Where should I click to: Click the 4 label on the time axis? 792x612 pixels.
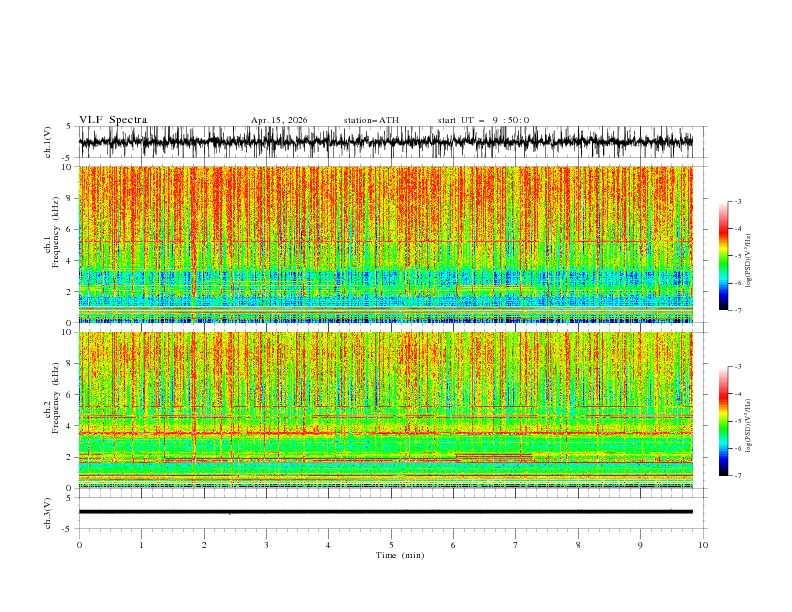pyautogui.click(x=329, y=545)
